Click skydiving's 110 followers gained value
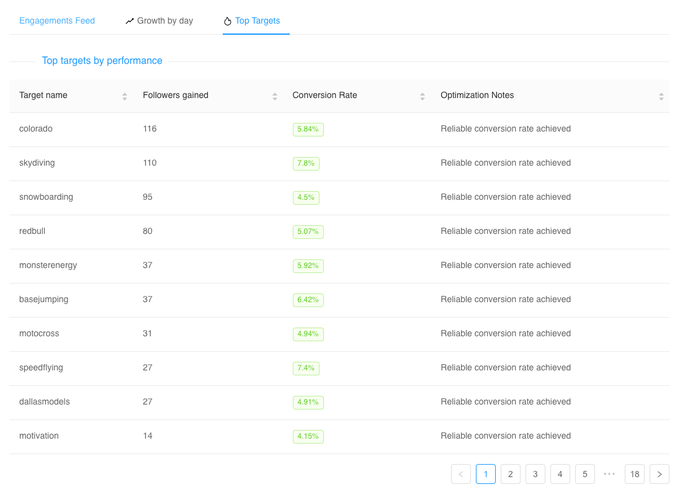 click(150, 163)
